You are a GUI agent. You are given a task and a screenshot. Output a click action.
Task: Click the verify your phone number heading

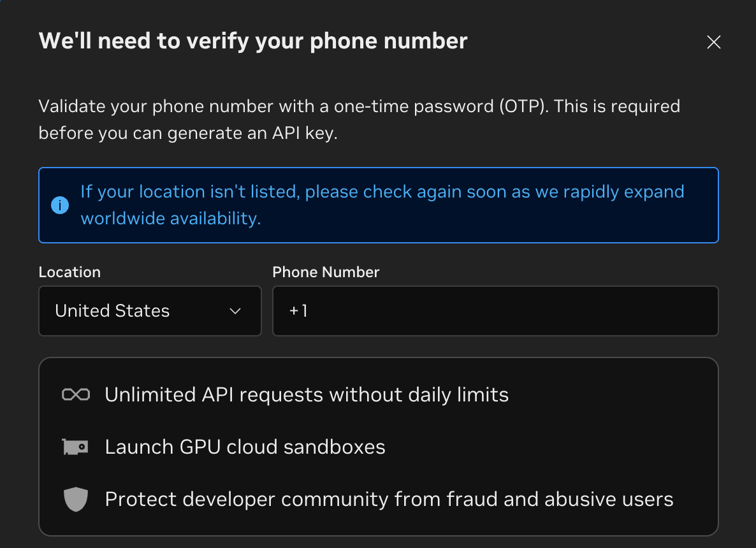[x=253, y=41]
